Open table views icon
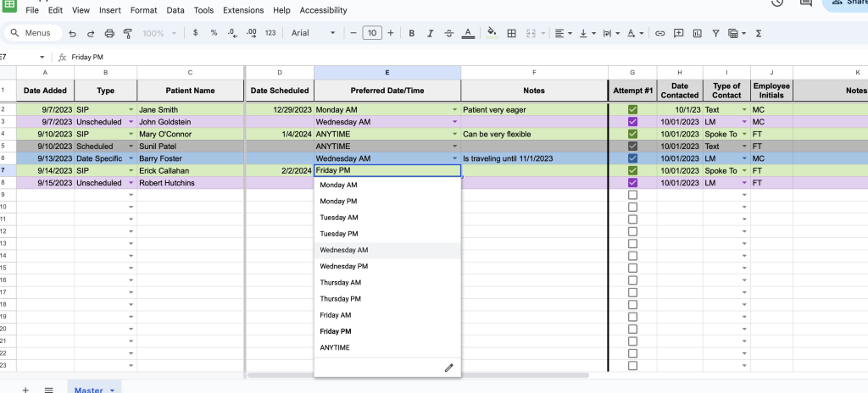This screenshot has height=393, width=868. click(x=737, y=33)
